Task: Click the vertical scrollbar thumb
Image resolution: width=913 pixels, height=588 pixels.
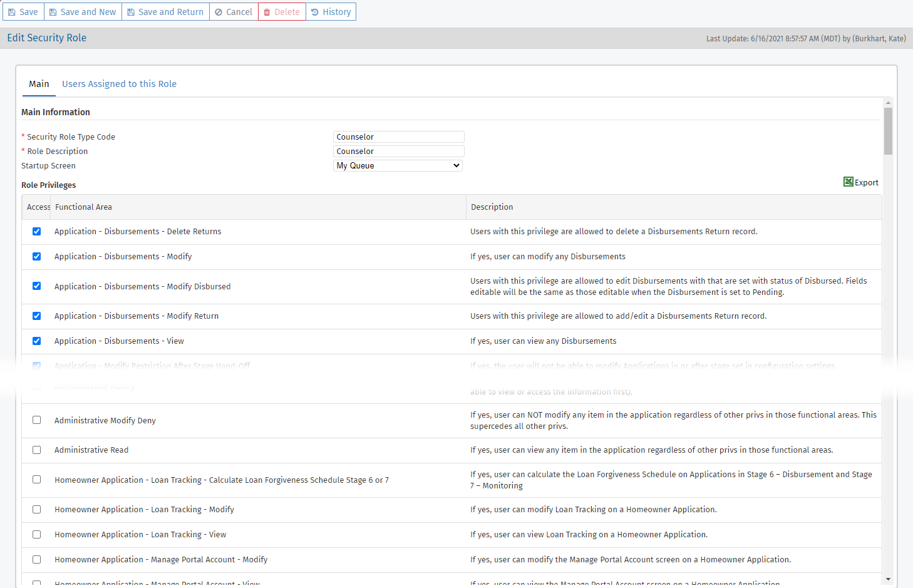Action: click(888, 132)
